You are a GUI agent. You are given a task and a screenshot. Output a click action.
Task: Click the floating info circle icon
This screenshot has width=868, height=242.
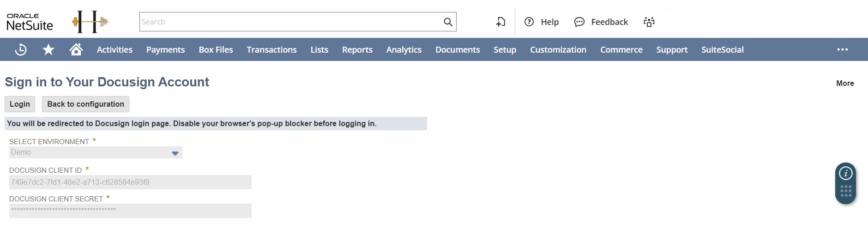pos(845,173)
